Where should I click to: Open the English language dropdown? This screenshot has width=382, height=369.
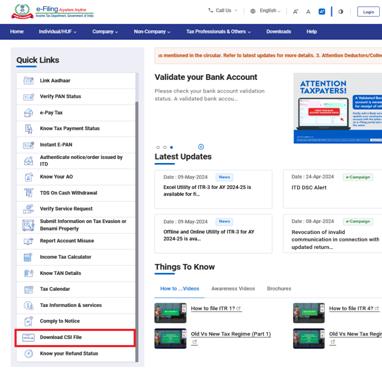tap(270, 11)
